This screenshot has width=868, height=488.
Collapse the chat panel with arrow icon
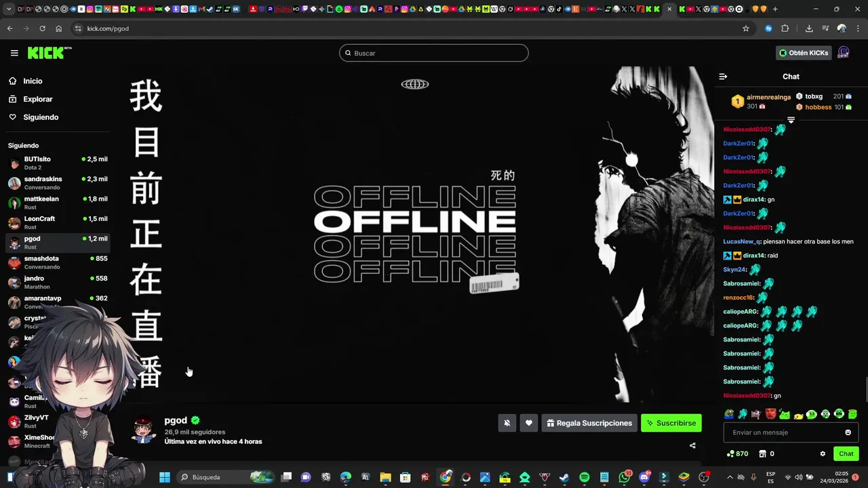(x=723, y=77)
